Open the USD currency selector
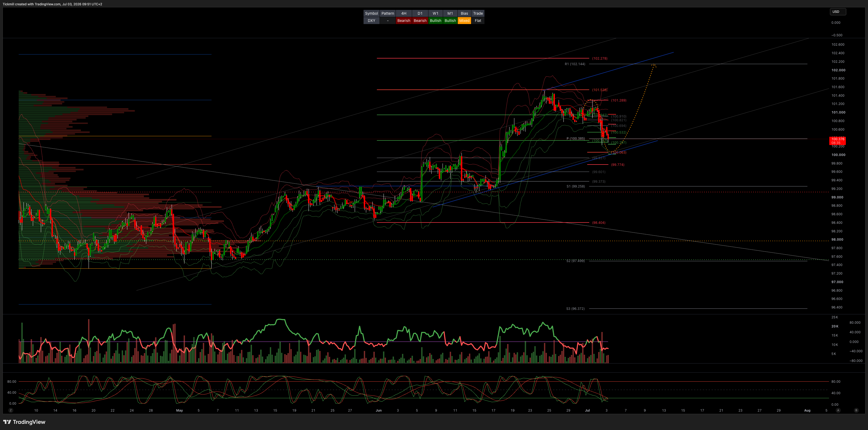 click(x=838, y=11)
